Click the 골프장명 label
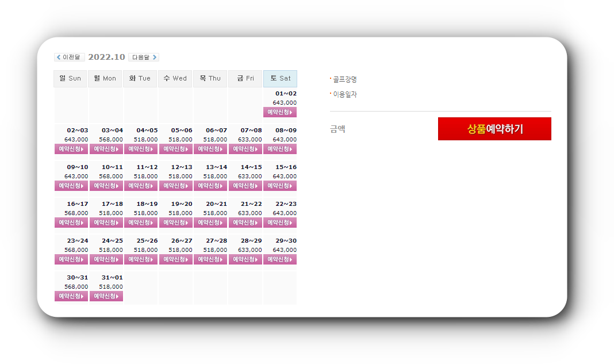The height and width of the screenshot is (364, 614). pos(345,79)
